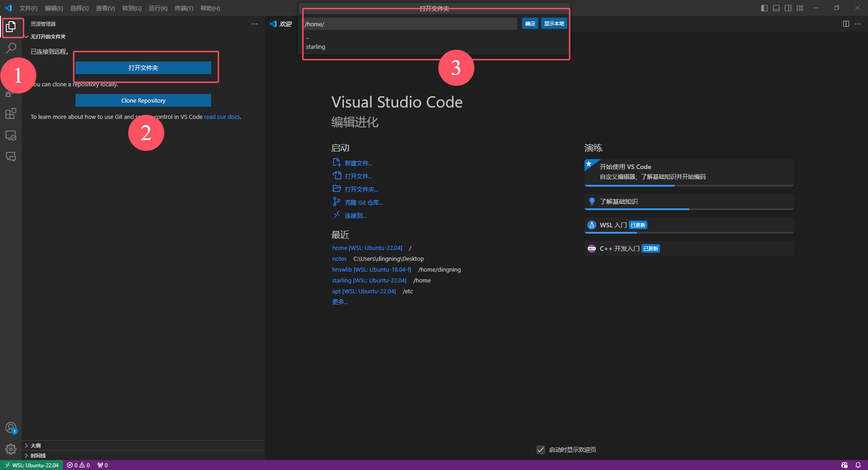Image resolution: width=868 pixels, height=470 pixels.
Task: Split the editor to the right
Action: [x=846, y=24]
